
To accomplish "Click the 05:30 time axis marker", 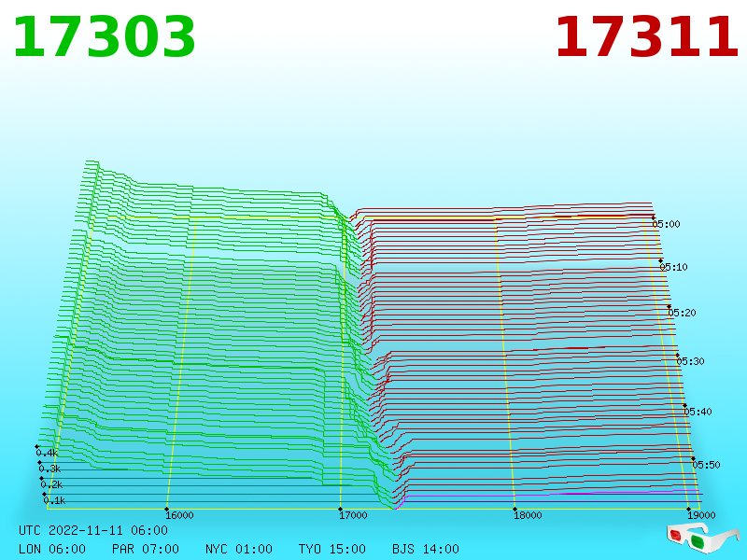I will (690, 361).
